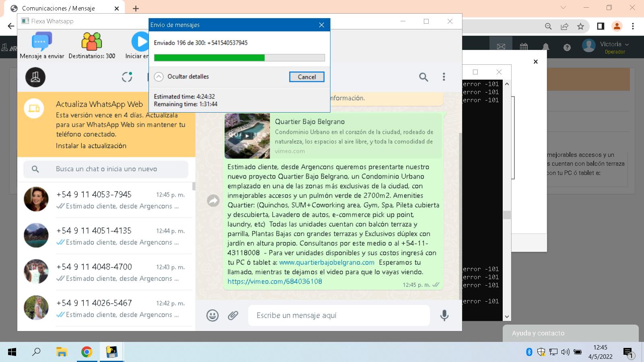Click the 'Busca un chat' search field
This screenshot has width=644, height=362.
(106, 169)
